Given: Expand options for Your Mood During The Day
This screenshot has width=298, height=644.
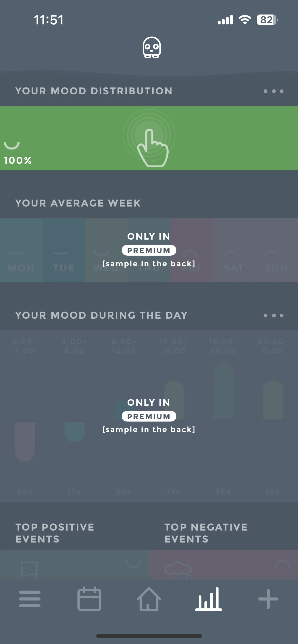Looking at the screenshot, I should [274, 315].
